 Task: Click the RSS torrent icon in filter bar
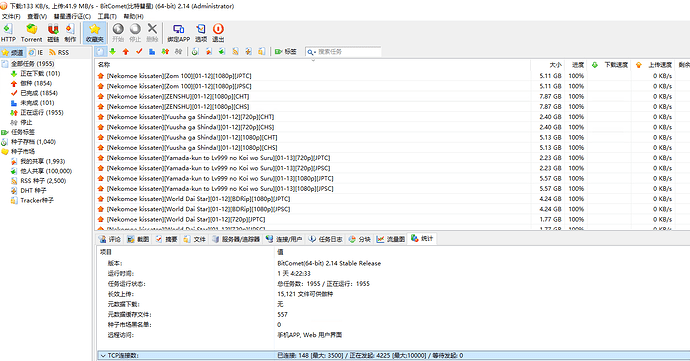click(235, 52)
